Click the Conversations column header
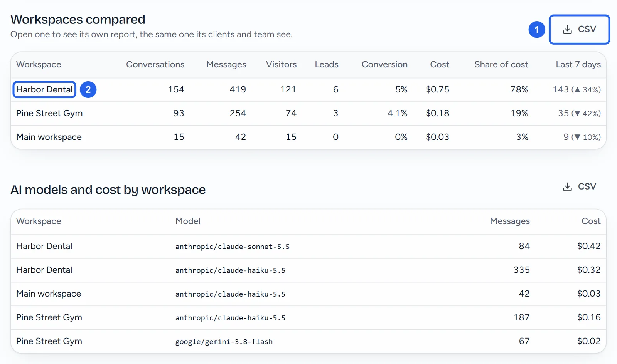Viewport: 617px width, 364px height. (x=155, y=64)
